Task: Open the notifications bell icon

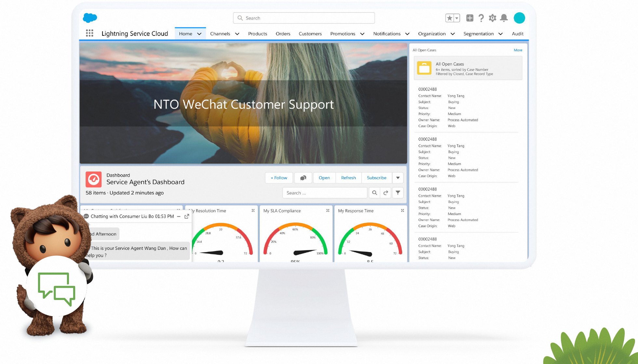Action: 504,18
